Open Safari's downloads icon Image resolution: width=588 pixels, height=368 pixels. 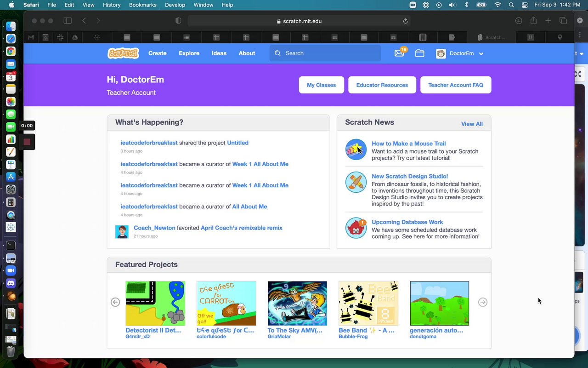(519, 21)
